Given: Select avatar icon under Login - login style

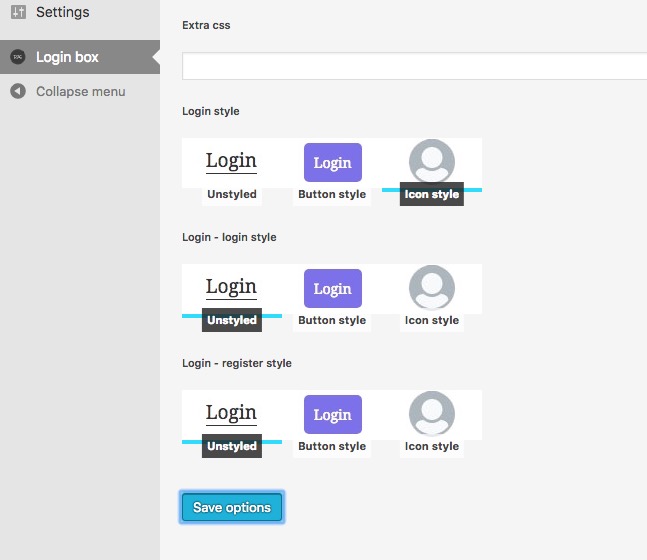Looking at the screenshot, I should click(x=432, y=288).
